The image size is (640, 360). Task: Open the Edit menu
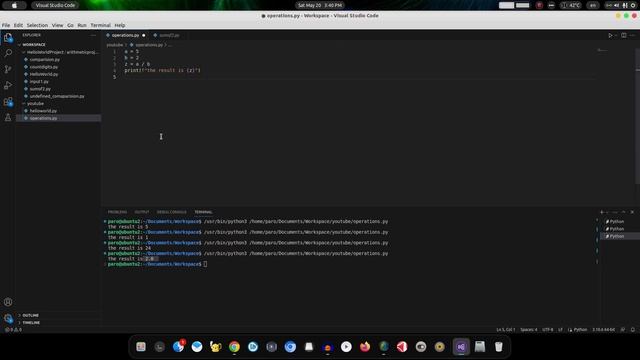18,25
